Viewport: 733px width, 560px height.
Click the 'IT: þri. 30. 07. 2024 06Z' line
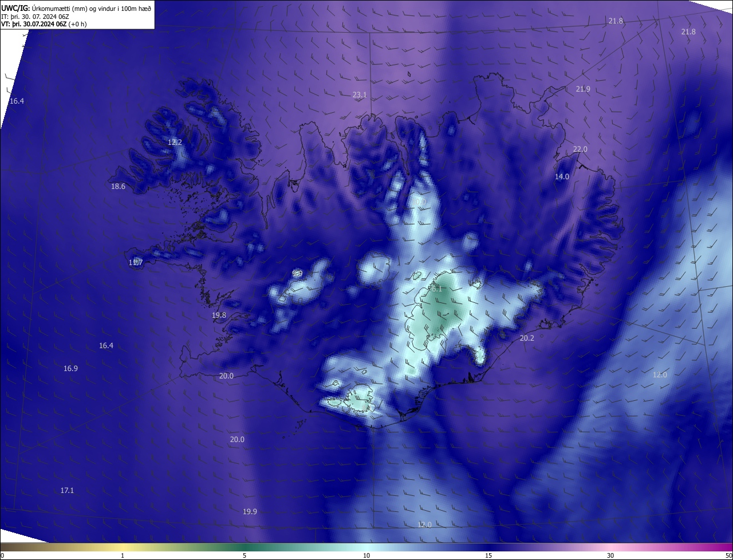click(x=35, y=16)
